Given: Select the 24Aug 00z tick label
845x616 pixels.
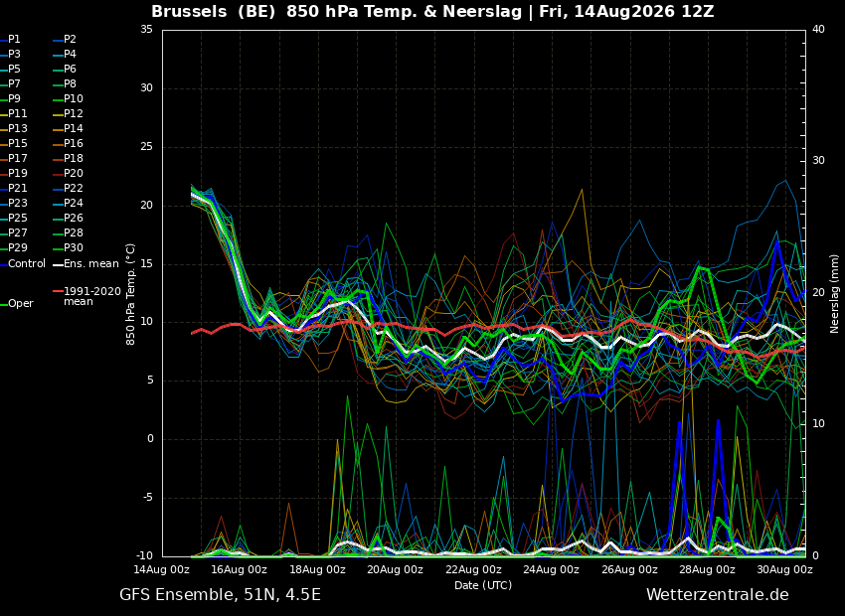Looking at the screenshot, I should coord(552,569).
